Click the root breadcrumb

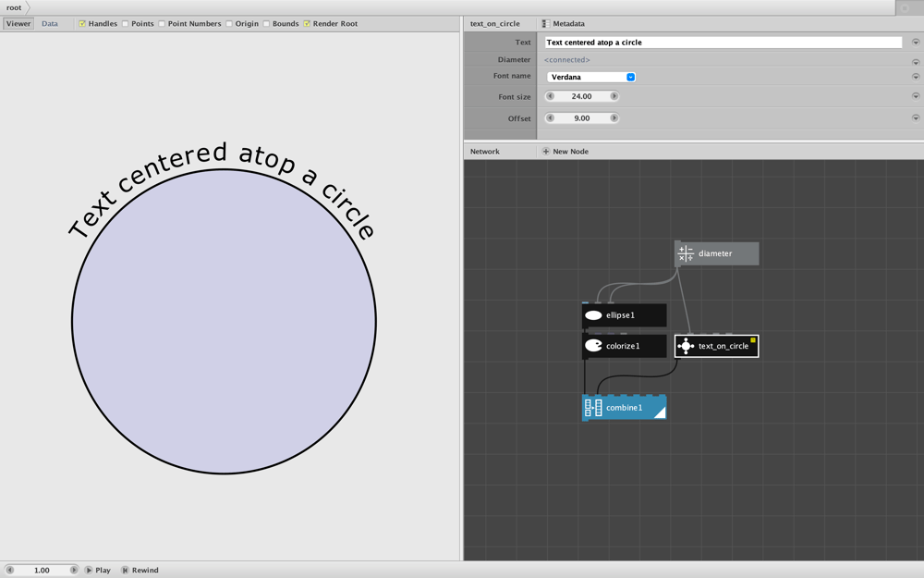(x=14, y=7)
